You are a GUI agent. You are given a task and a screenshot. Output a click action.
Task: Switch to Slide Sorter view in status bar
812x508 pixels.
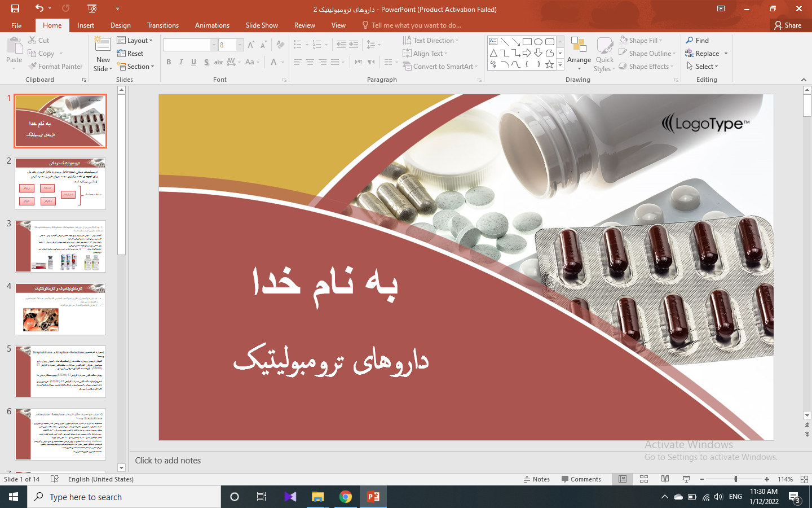[644, 479]
